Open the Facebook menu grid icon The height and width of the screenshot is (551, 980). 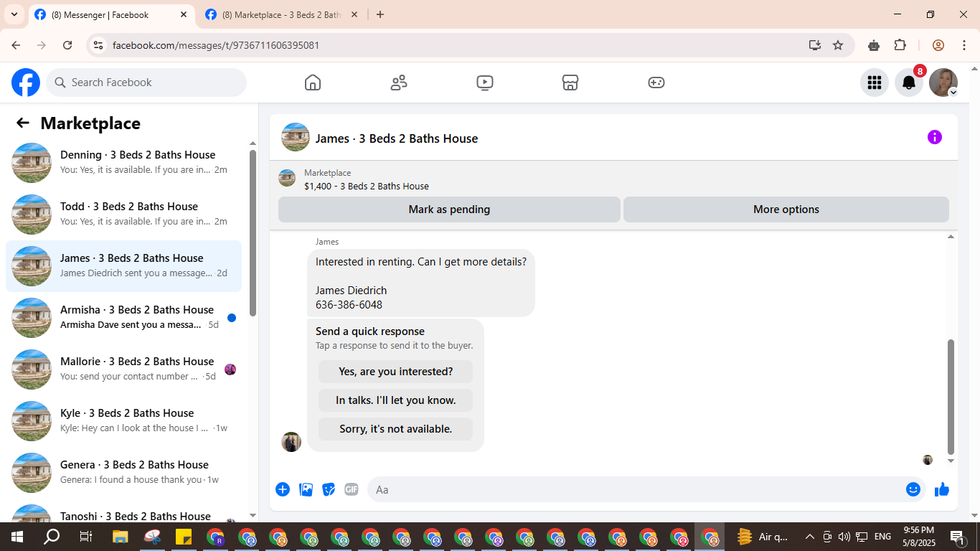pyautogui.click(x=875, y=83)
